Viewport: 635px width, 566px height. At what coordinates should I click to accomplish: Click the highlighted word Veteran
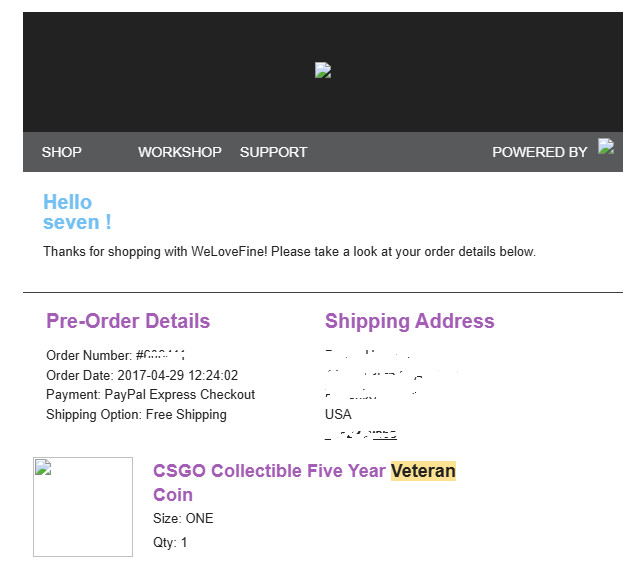(x=423, y=471)
